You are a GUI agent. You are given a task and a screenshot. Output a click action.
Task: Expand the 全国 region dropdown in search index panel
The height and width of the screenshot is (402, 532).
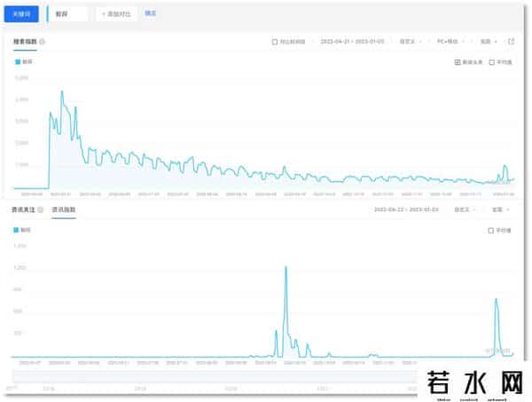click(x=488, y=42)
